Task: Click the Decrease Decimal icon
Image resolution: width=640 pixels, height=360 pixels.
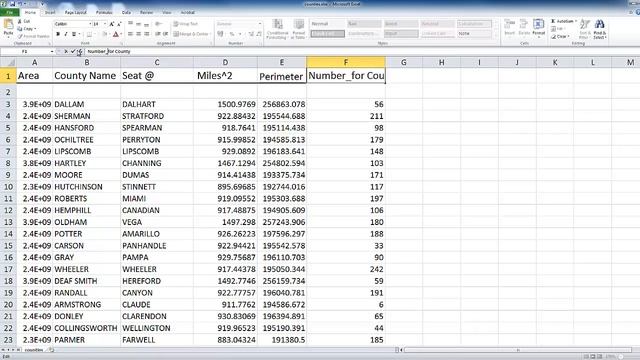Action: (259, 34)
